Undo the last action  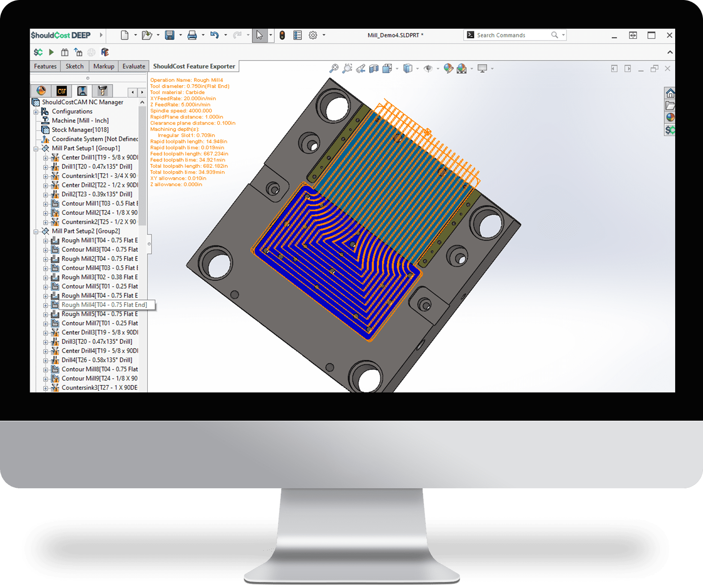coord(214,35)
